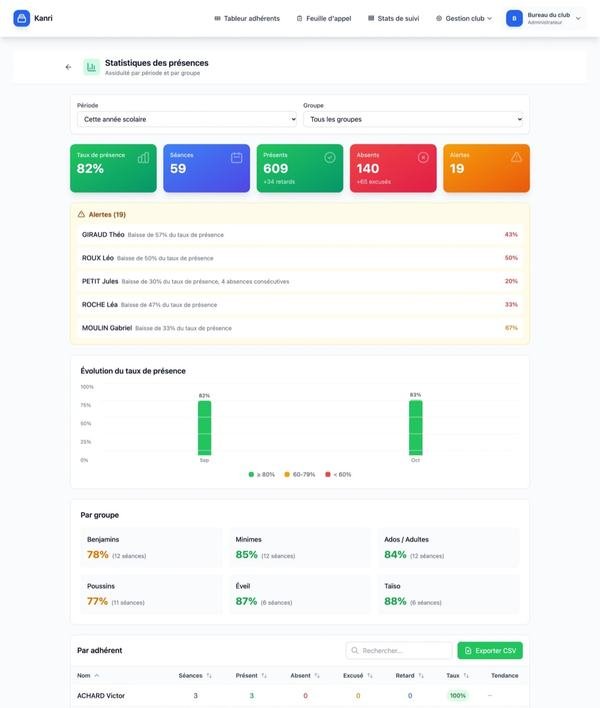Select the Taïso group card
600x708 pixels.
click(449, 594)
